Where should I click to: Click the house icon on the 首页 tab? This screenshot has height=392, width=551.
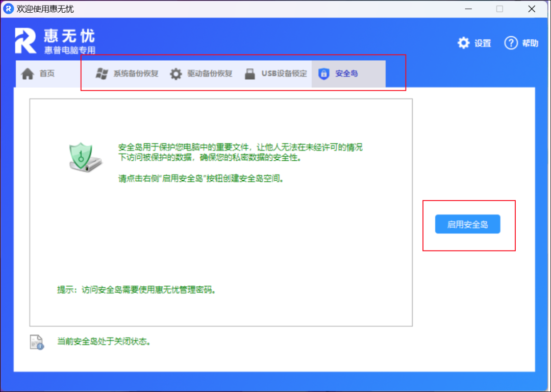click(28, 73)
